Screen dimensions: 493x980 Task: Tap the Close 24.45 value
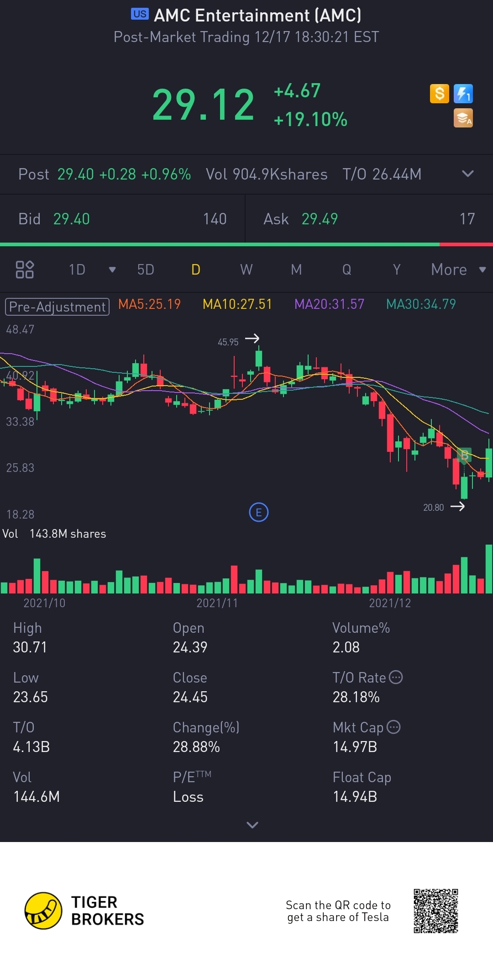tap(190, 697)
